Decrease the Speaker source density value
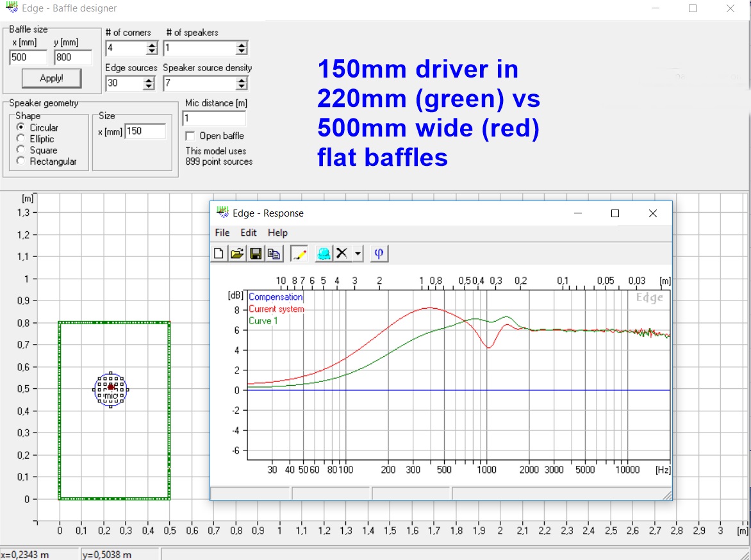The width and height of the screenshot is (751, 560). [x=242, y=86]
